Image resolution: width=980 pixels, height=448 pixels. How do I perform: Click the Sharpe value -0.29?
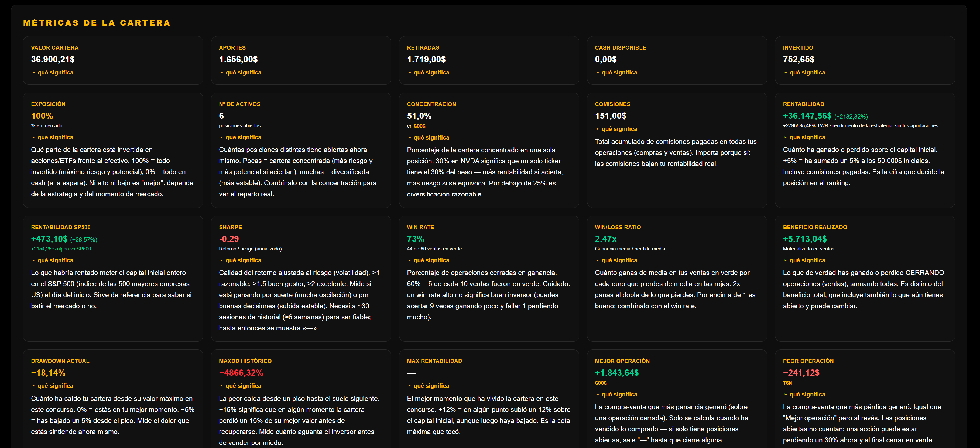[229, 239]
